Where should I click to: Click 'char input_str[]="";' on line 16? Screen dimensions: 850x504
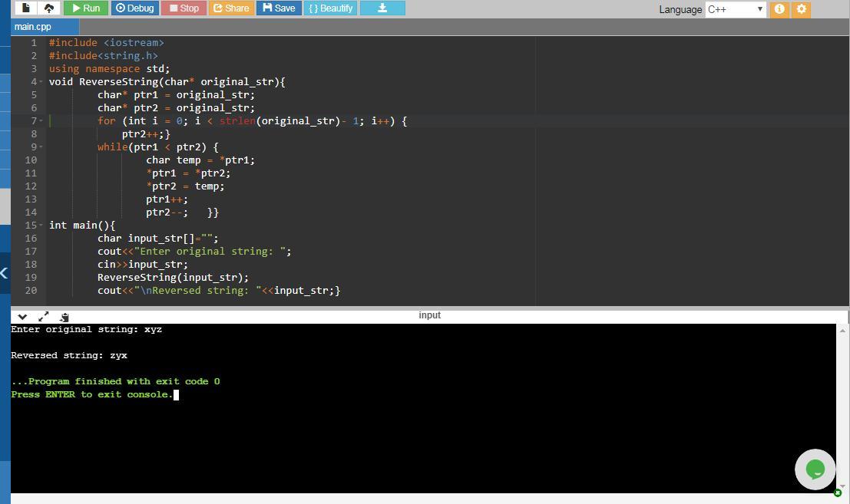pos(157,239)
